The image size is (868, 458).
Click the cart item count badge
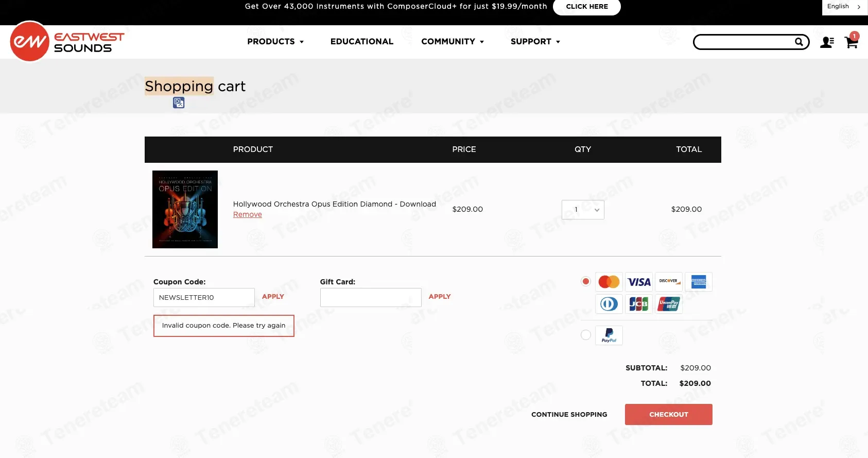[855, 36]
